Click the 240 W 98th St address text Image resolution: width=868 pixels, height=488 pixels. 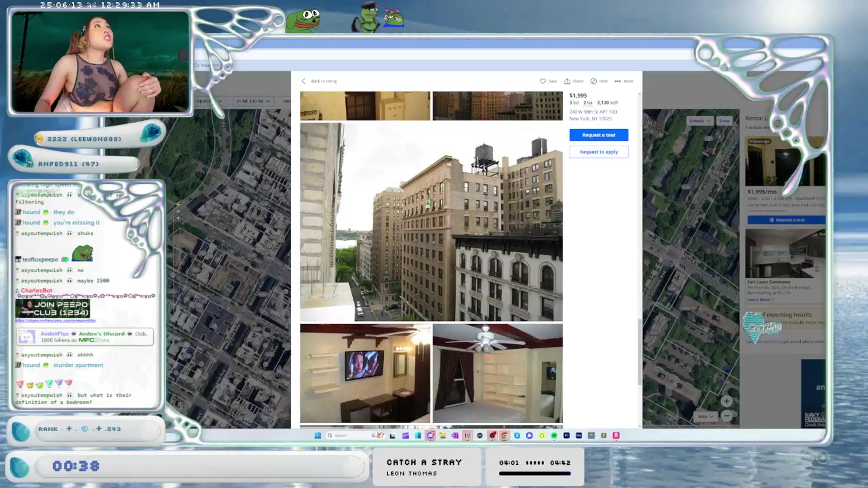593,115
